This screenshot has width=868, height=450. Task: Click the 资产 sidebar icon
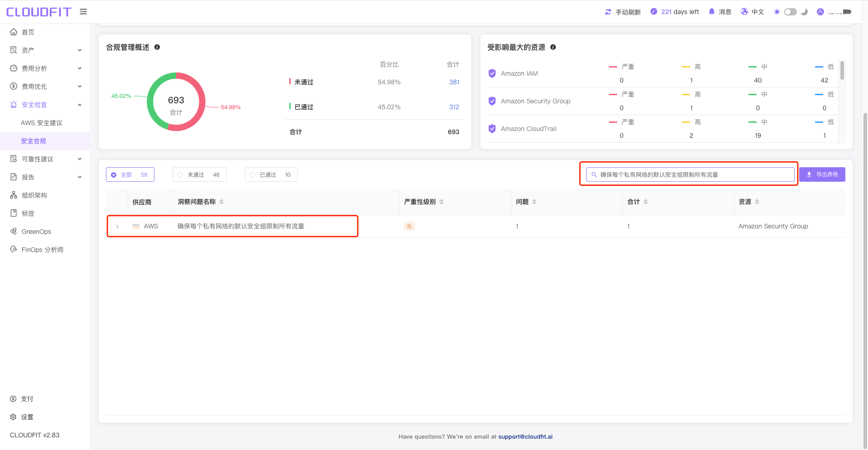[x=14, y=50]
